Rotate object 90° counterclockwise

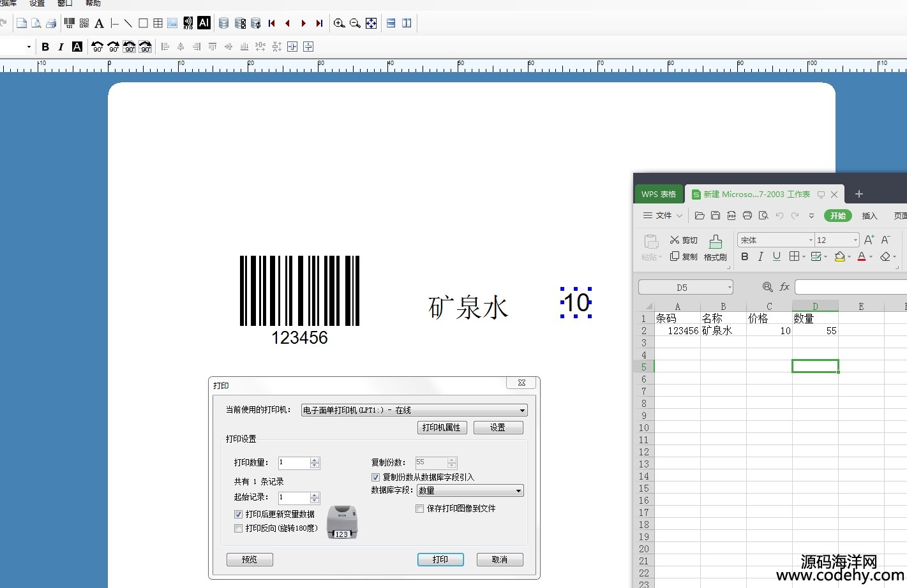click(97, 47)
